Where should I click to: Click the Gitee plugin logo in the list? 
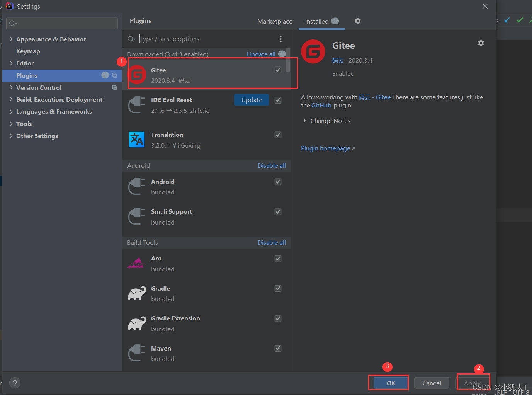137,75
